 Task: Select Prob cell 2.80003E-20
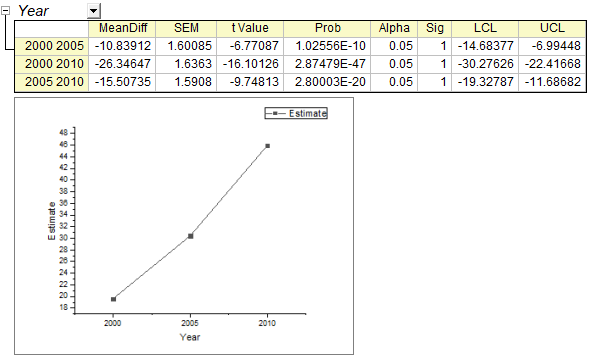click(327, 82)
